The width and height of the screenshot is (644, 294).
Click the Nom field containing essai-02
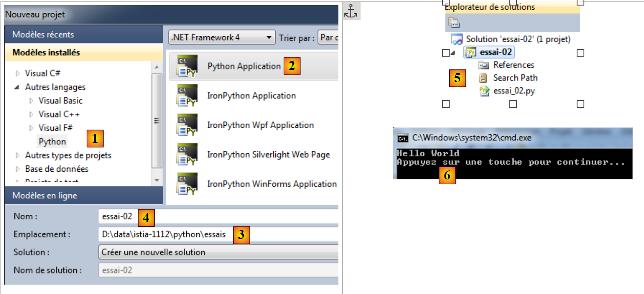click(x=218, y=217)
